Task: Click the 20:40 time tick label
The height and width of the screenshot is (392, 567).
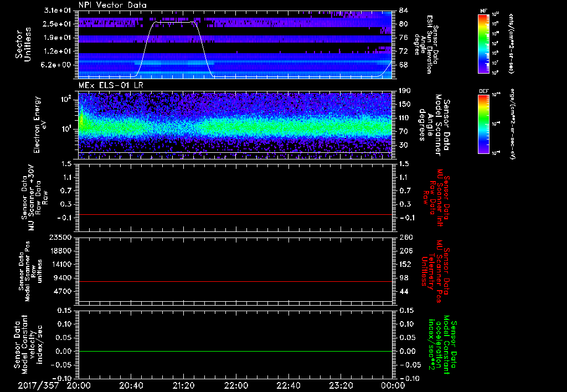Action: click(x=131, y=385)
